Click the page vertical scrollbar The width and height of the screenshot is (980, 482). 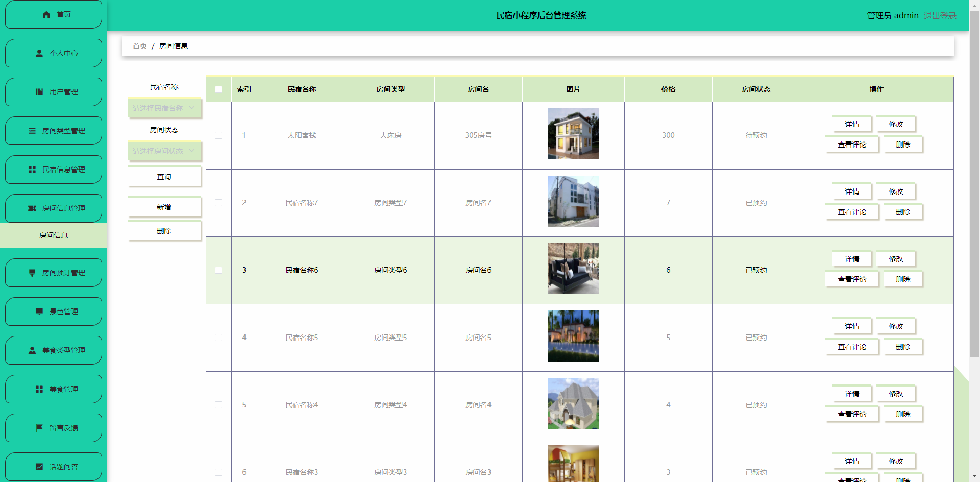pos(974,184)
